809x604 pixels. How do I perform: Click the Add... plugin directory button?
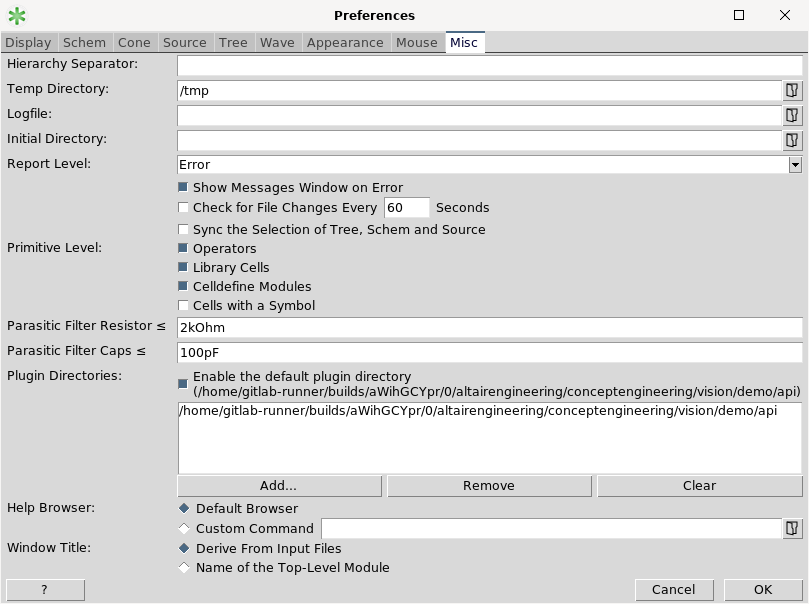pos(279,486)
